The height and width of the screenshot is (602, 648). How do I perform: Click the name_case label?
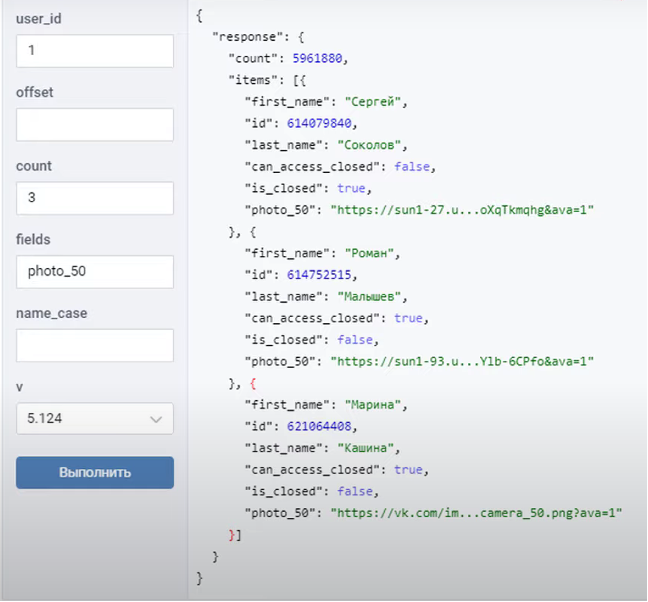pos(52,313)
